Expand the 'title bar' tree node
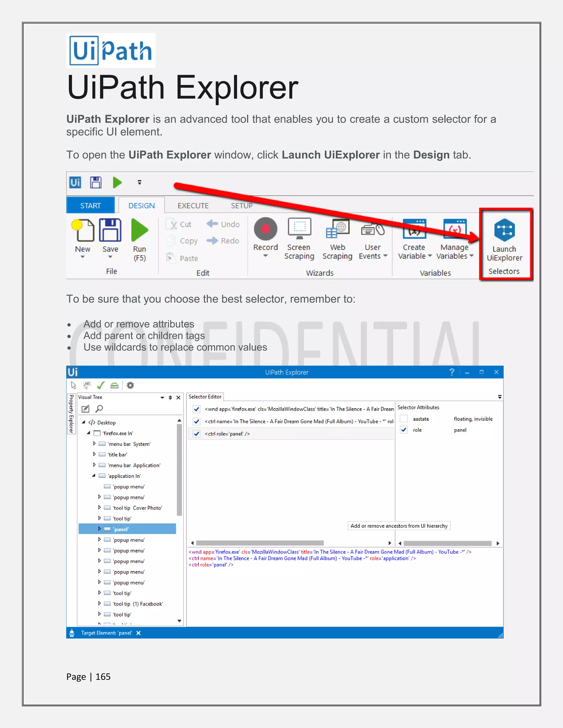Image resolution: width=563 pixels, height=728 pixels. click(94, 454)
